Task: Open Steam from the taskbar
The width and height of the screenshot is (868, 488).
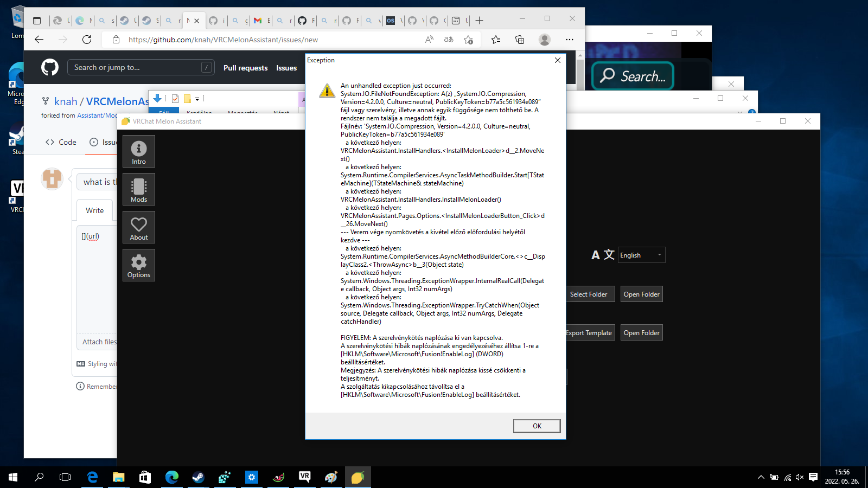Action: pos(198,477)
